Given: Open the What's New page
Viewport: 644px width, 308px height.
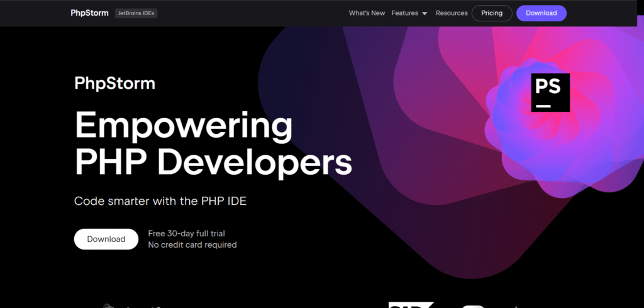Looking at the screenshot, I should point(367,13).
